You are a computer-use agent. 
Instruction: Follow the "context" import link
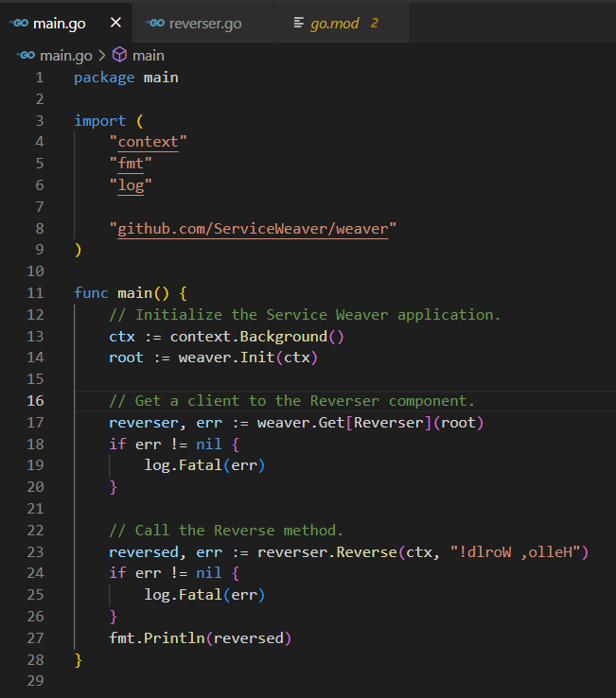(x=148, y=142)
